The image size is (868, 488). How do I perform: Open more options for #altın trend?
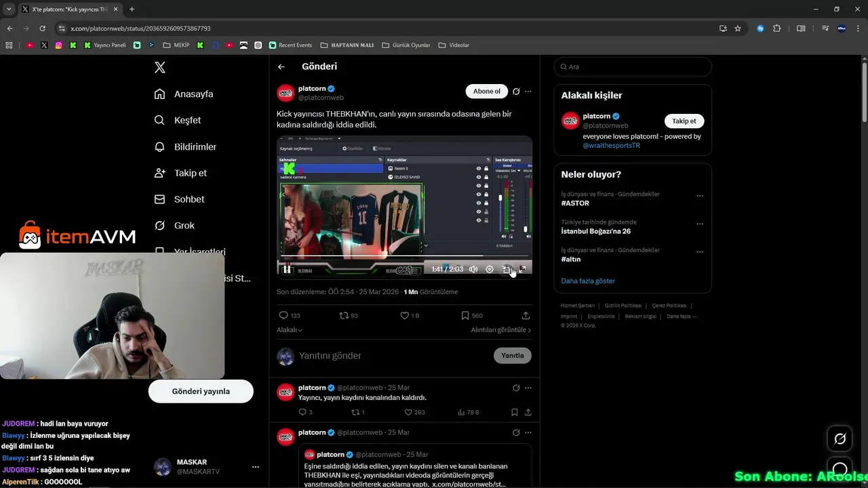(700, 252)
